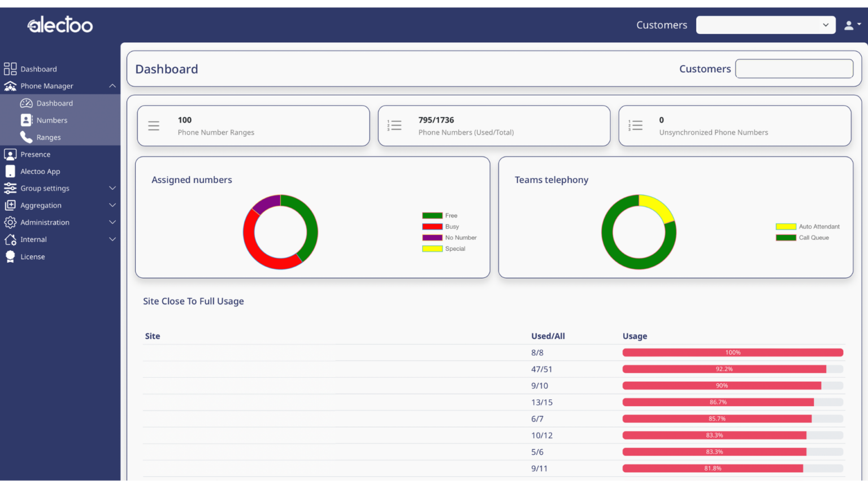Image resolution: width=868 pixels, height=488 pixels.
Task: Hide Auto Attendant series via legend
Action: click(808, 226)
